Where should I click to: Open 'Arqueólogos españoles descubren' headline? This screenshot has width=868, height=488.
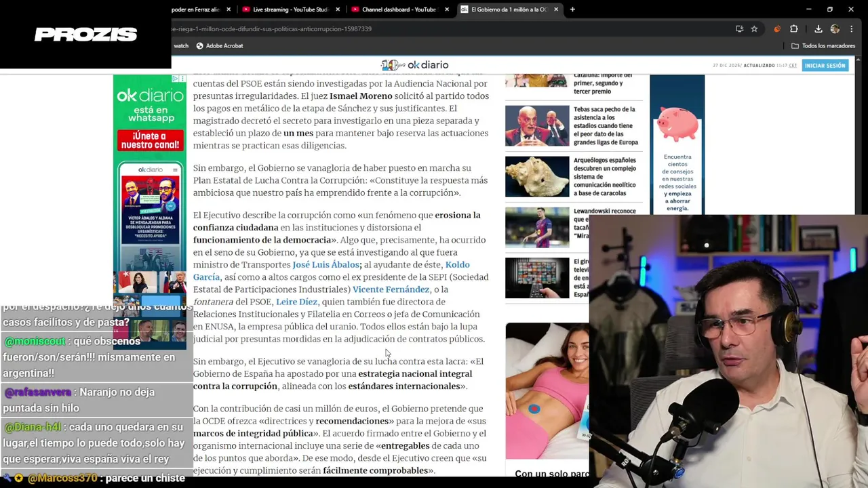tap(605, 176)
